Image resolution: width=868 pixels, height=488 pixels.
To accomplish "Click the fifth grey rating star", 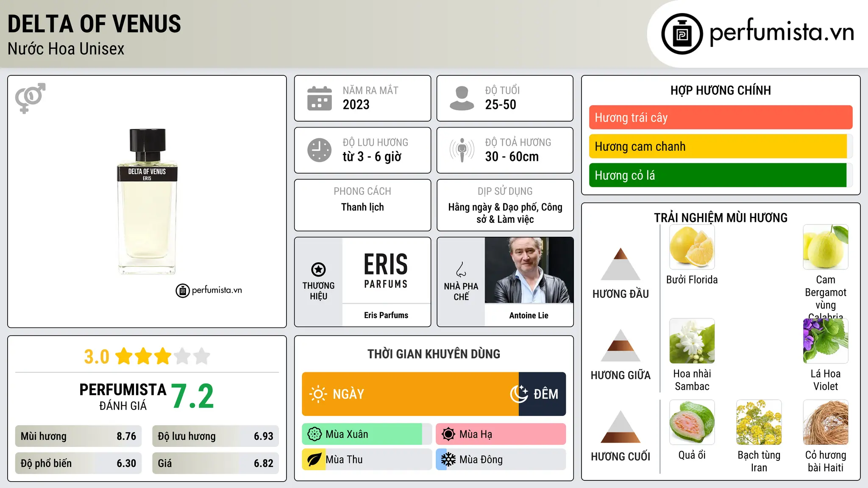I will coord(202,356).
